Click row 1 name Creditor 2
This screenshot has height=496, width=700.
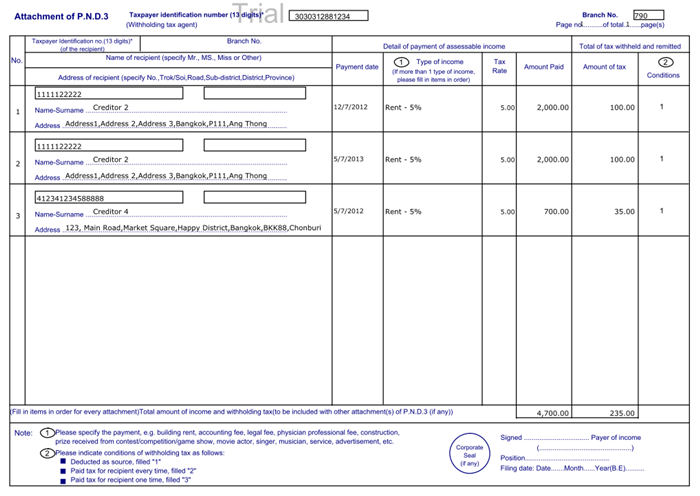pyautogui.click(x=111, y=108)
